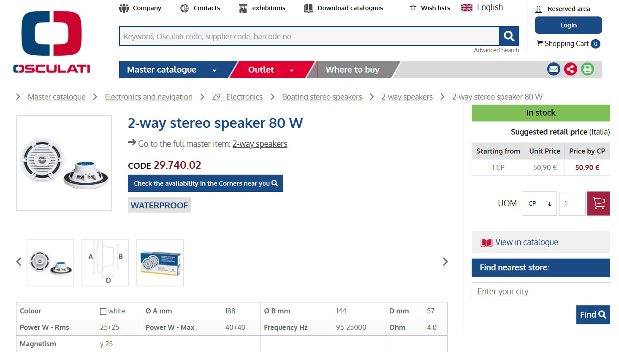Click the Osculati logo
This screenshot has width=619, height=364.
point(52,42)
